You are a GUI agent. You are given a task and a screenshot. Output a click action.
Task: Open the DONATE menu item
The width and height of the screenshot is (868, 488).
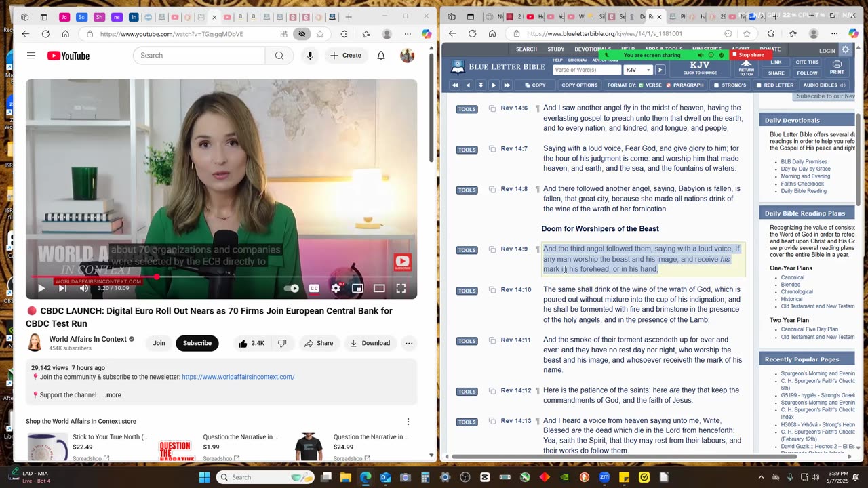(x=770, y=49)
